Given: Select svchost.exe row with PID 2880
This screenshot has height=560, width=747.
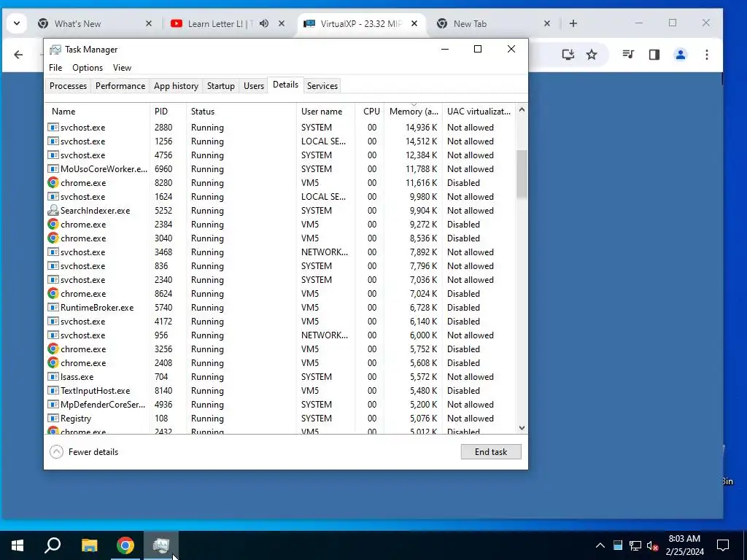Looking at the screenshot, I should (281, 128).
